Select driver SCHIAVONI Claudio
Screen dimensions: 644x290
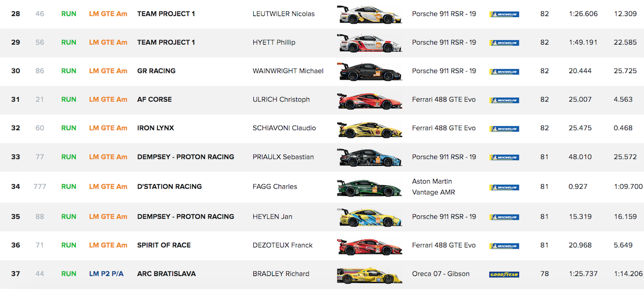pos(284,128)
